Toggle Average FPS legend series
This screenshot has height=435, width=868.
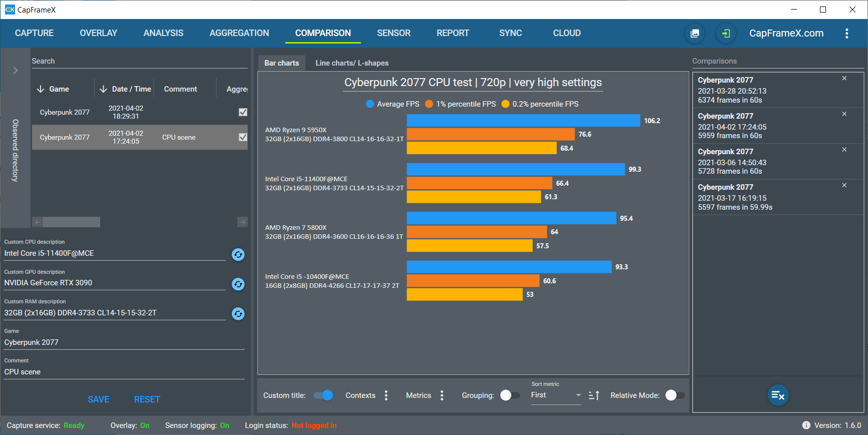pos(392,104)
